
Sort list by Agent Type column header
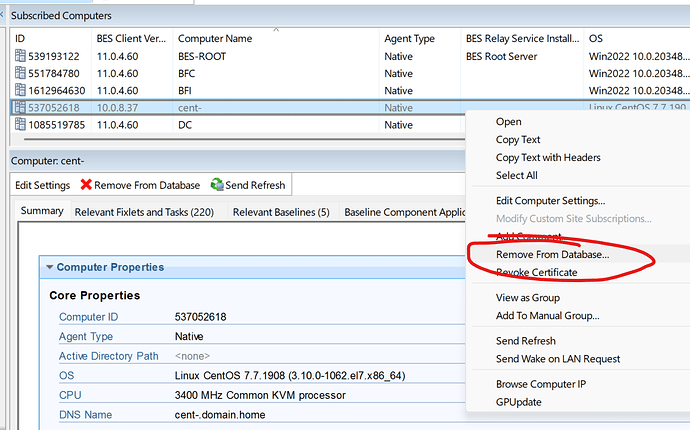(x=409, y=38)
